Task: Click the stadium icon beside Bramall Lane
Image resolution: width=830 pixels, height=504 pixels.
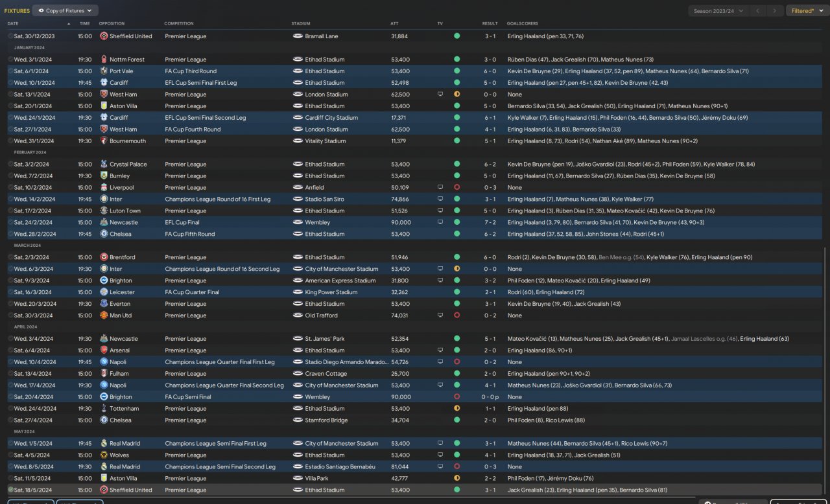Action: click(298, 36)
